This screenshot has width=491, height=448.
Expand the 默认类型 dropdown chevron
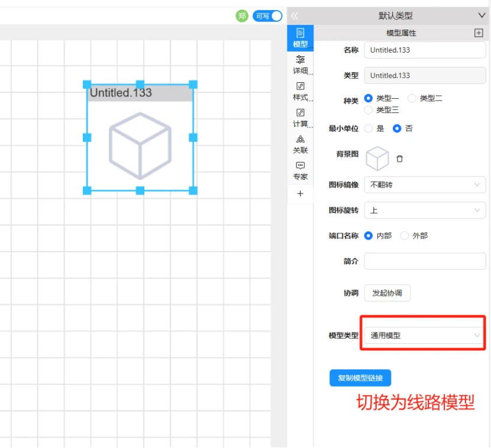(x=482, y=15)
